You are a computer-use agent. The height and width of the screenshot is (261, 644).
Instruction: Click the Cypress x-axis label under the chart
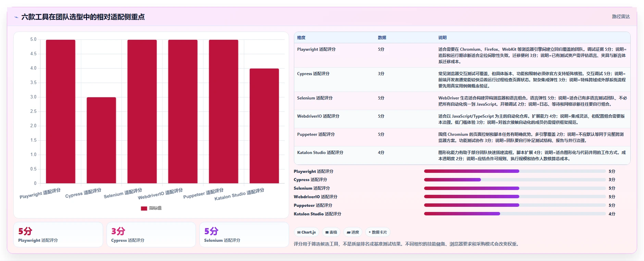click(83, 193)
